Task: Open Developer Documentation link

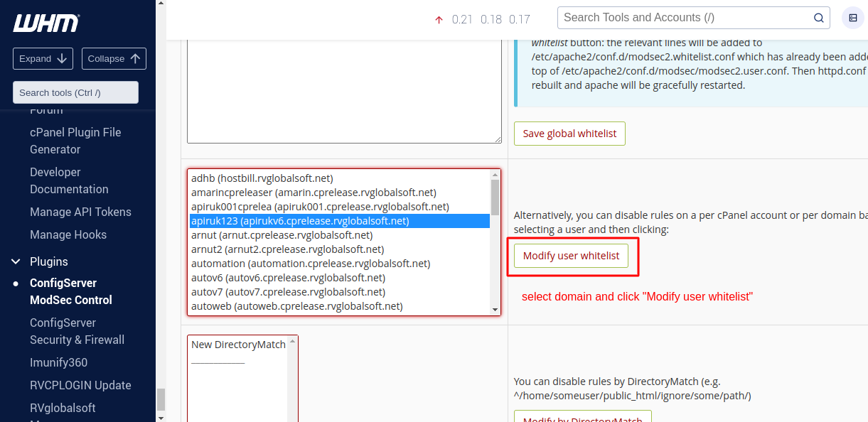Action: coord(69,180)
